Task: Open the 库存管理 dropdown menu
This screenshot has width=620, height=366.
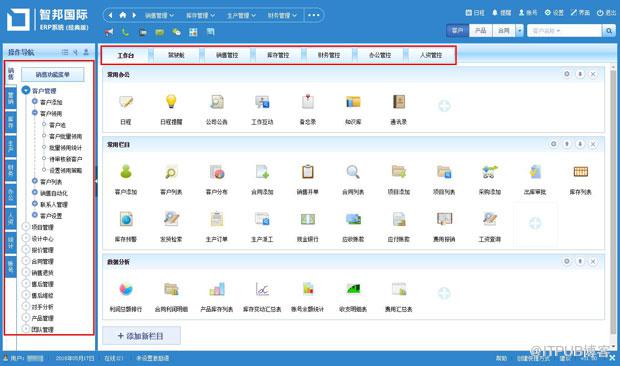Action: coord(200,15)
